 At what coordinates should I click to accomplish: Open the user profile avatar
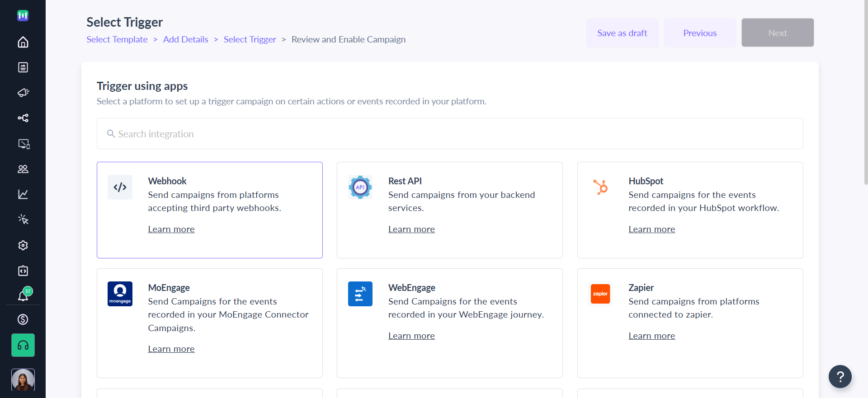pos(23,380)
